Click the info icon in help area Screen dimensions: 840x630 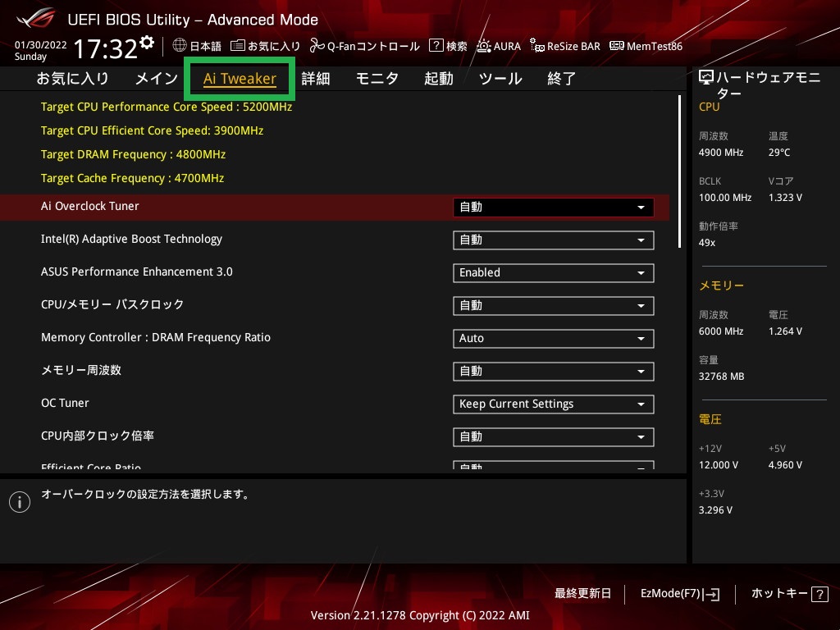coord(20,502)
